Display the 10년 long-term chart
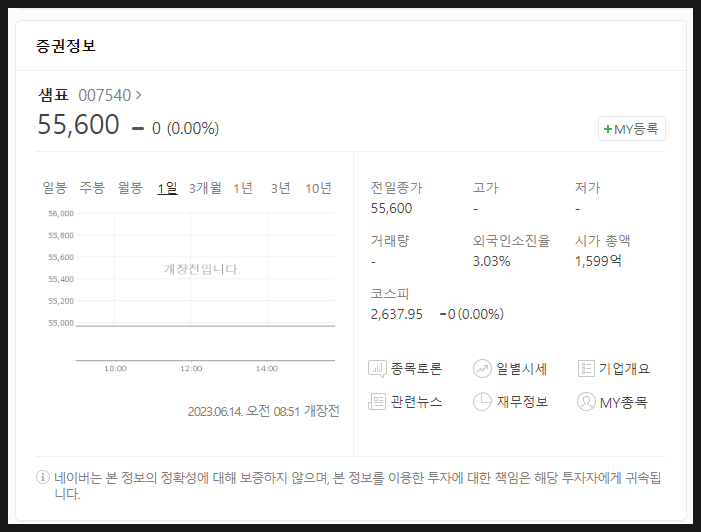 pos(319,188)
